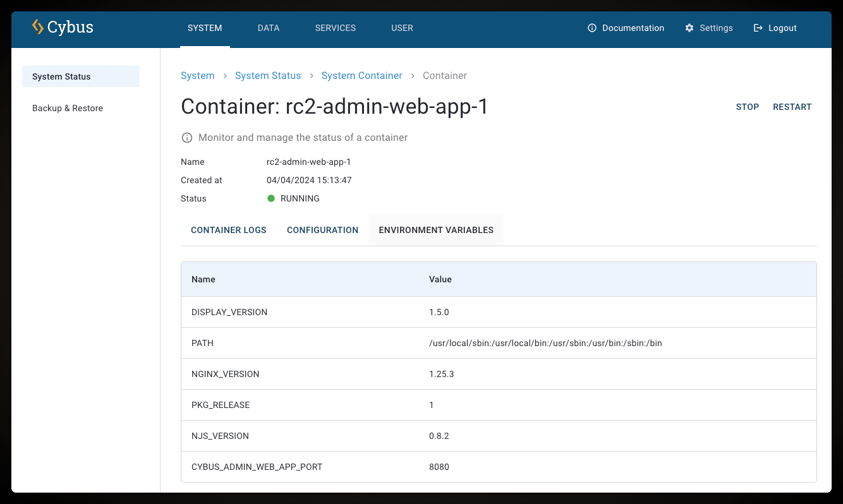Click the green RUNNING status indicator
The height and width of the screenshot is (504, 843).
271,198
